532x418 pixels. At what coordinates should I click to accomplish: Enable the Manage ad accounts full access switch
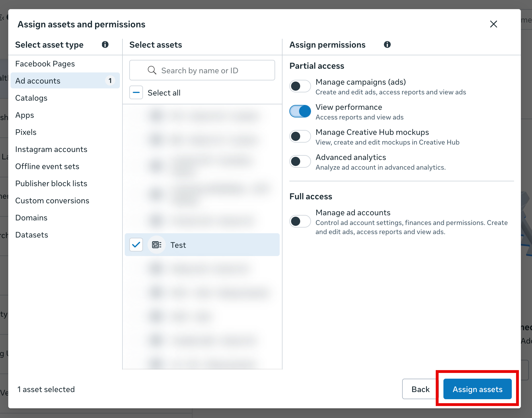[x=300, y=221]
